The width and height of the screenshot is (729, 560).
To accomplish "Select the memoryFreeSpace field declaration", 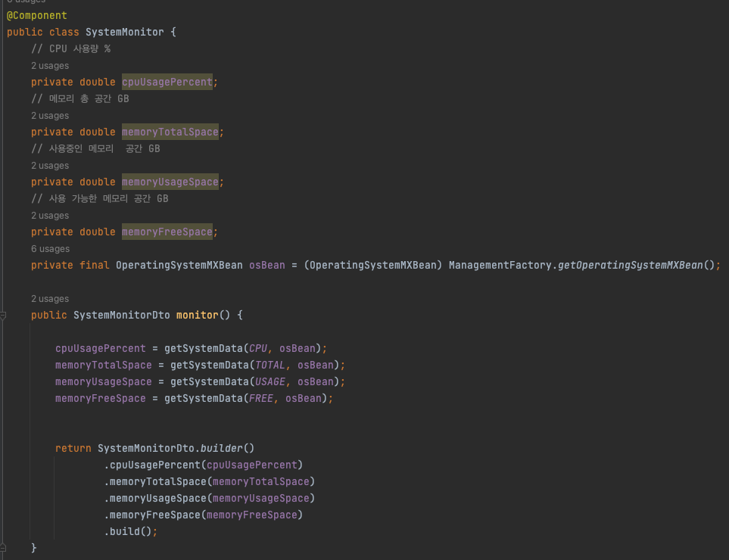I will (167, 232).
